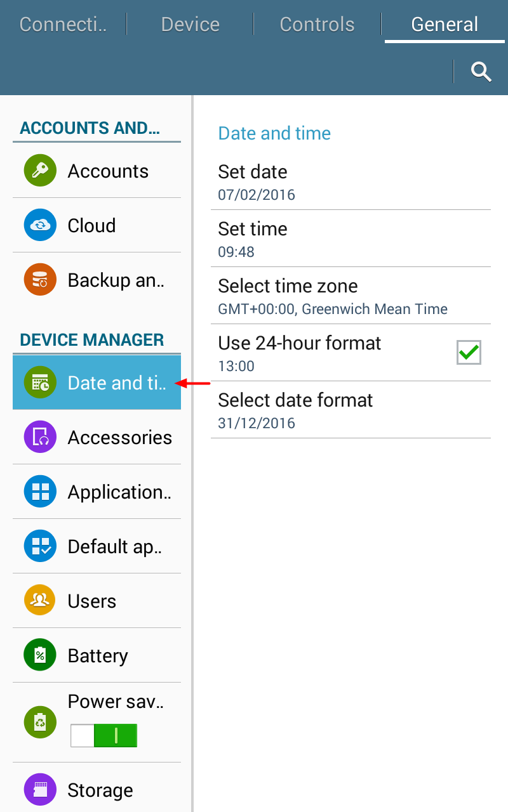Select the Date and time sidebar label
Viewport: 508px width, 812px height.
click(x=117, y=383)
